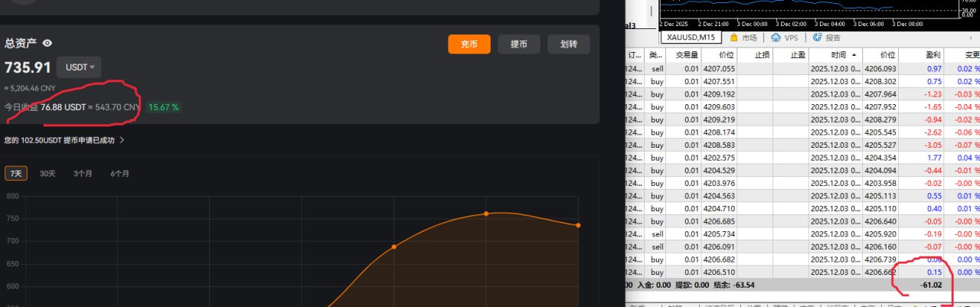
Task: Toggle the eye icon beside 总资产
Action: 47,44
